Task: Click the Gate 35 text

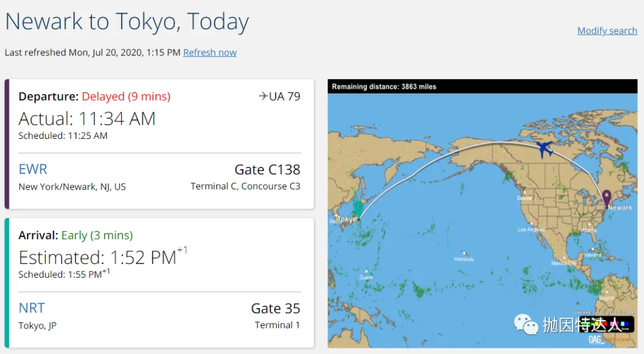Action: coord(275,309)
